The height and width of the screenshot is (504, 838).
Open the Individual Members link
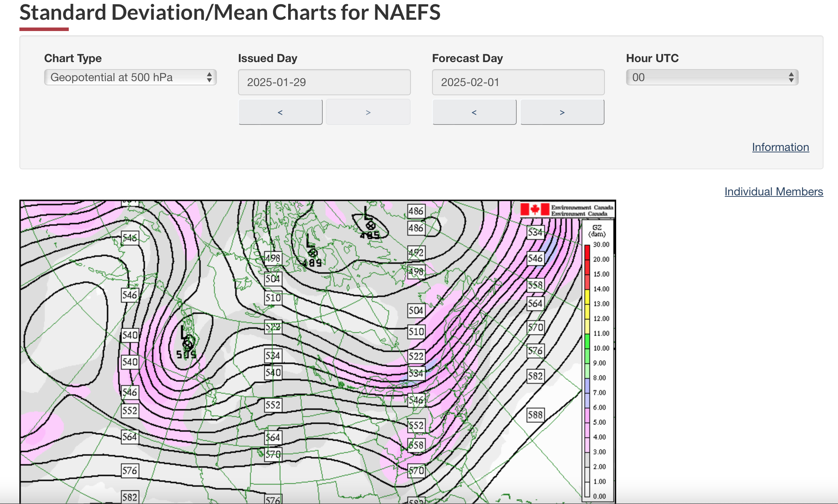[x=774, y=192]
